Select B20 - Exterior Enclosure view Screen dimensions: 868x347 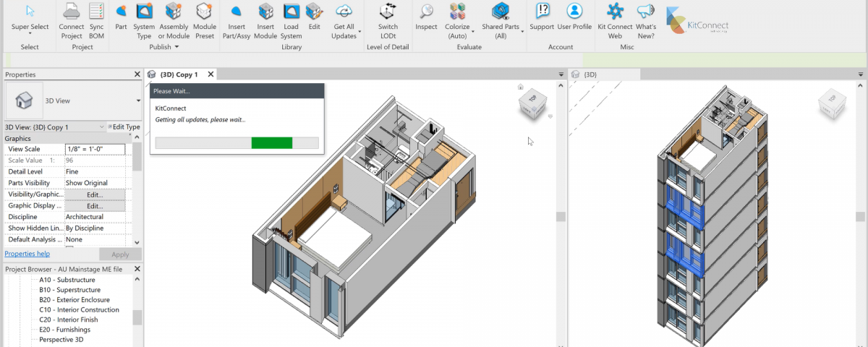75,299
